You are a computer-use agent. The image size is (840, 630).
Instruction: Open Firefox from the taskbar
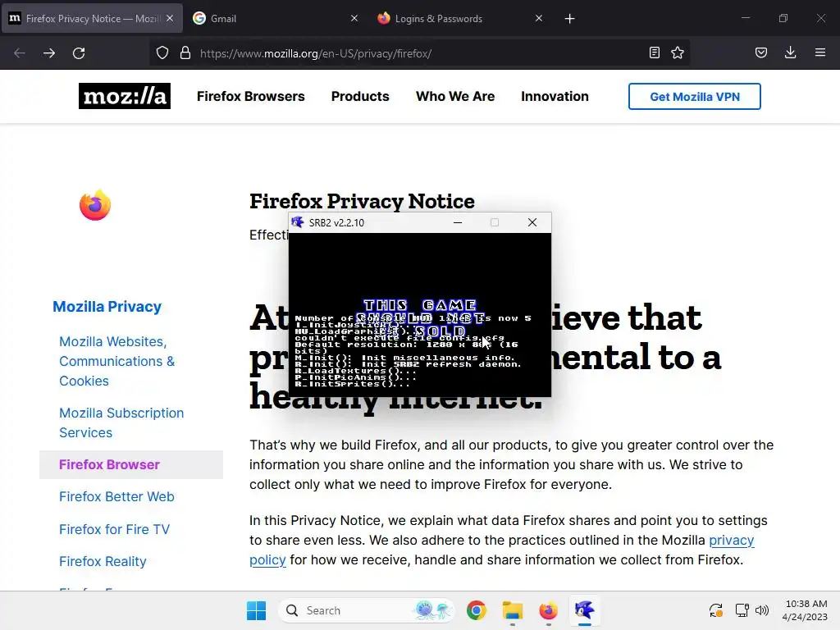548,610
